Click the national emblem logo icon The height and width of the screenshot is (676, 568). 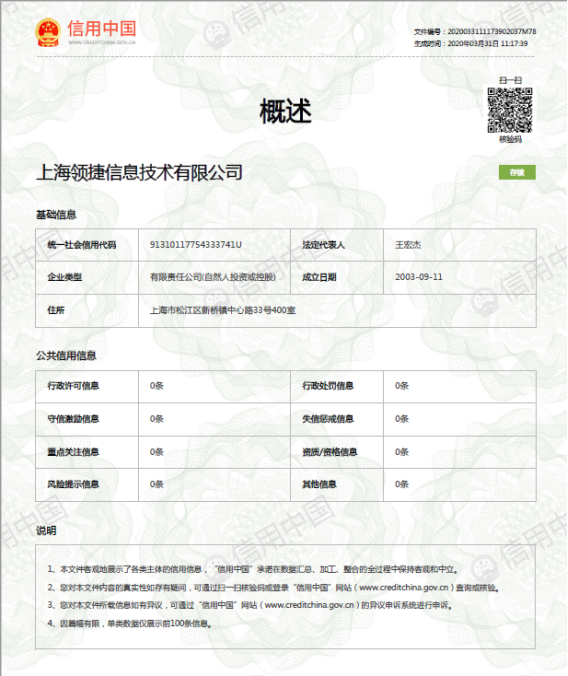click(x=48, y=32)
